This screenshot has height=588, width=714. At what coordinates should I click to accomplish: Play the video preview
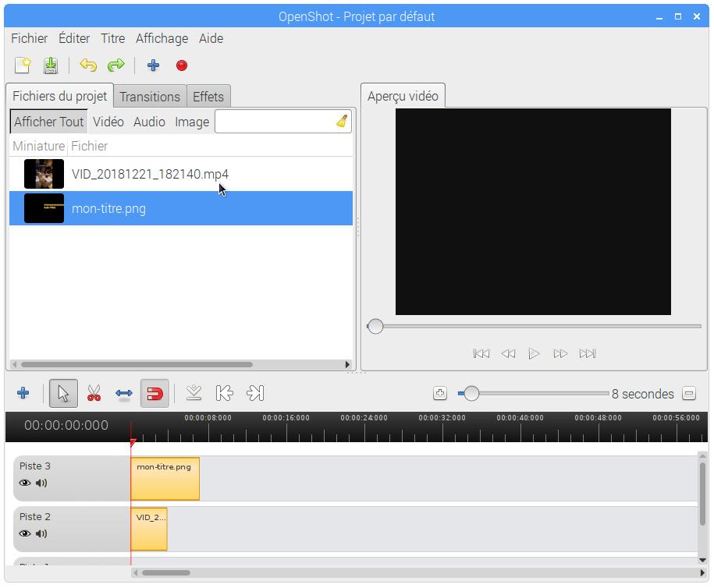[x=534, y=353]
